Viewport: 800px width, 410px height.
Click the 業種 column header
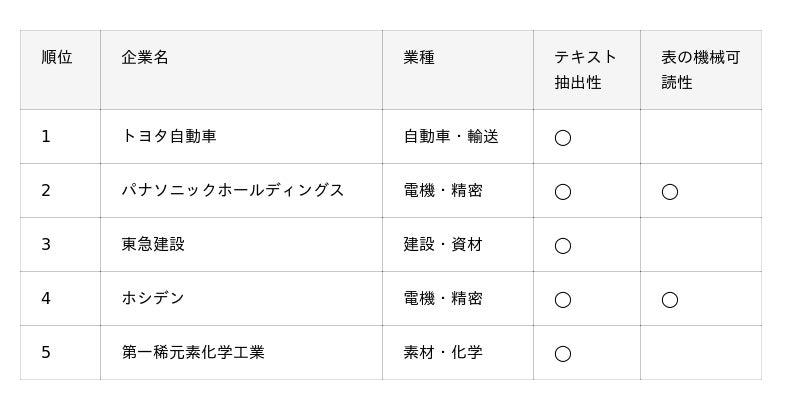coord(419,57)
